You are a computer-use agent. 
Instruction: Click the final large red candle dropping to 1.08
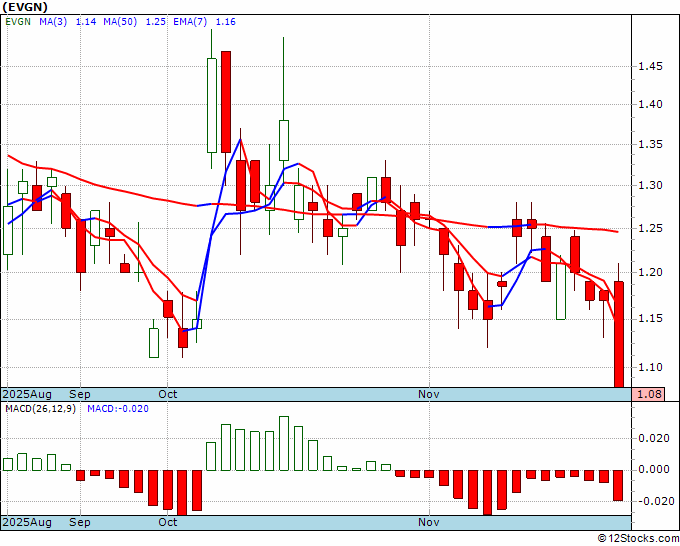(619, 334)
